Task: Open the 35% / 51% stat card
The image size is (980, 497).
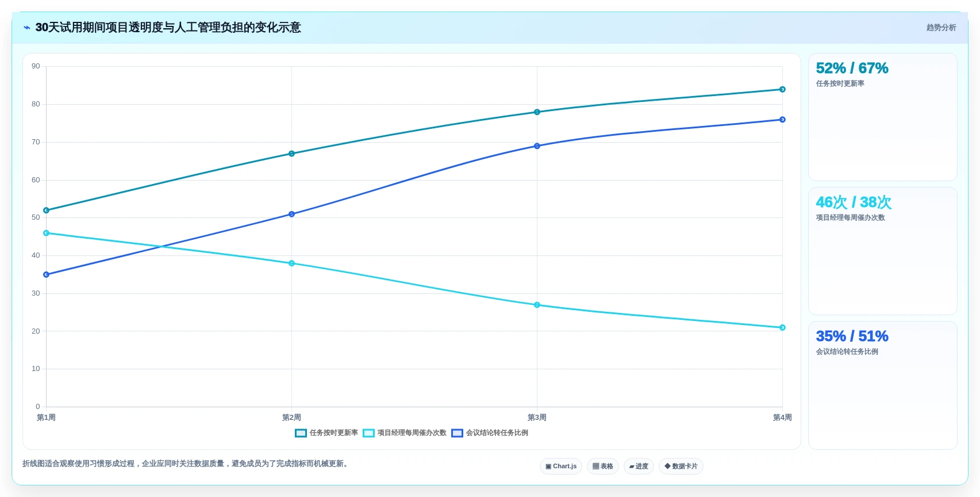Action: click(883, 385)
